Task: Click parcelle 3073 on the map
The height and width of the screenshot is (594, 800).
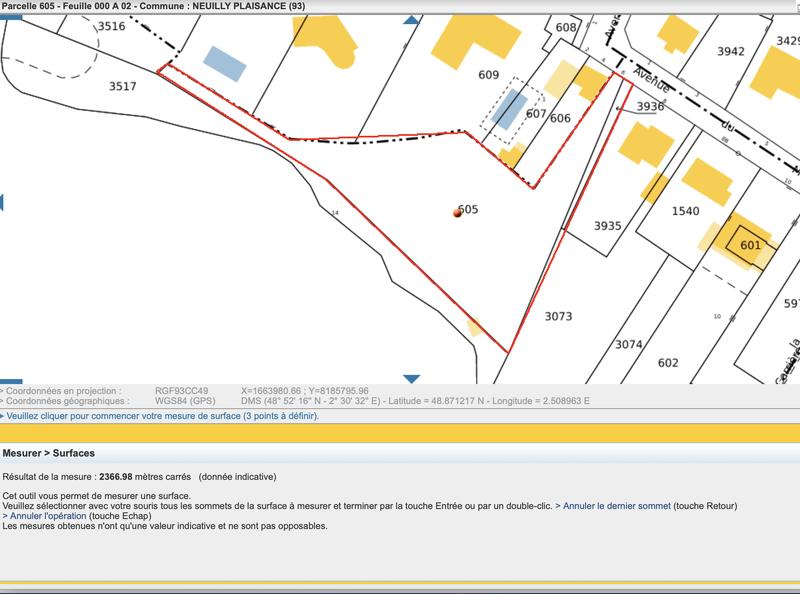Action: coord(560,315)
